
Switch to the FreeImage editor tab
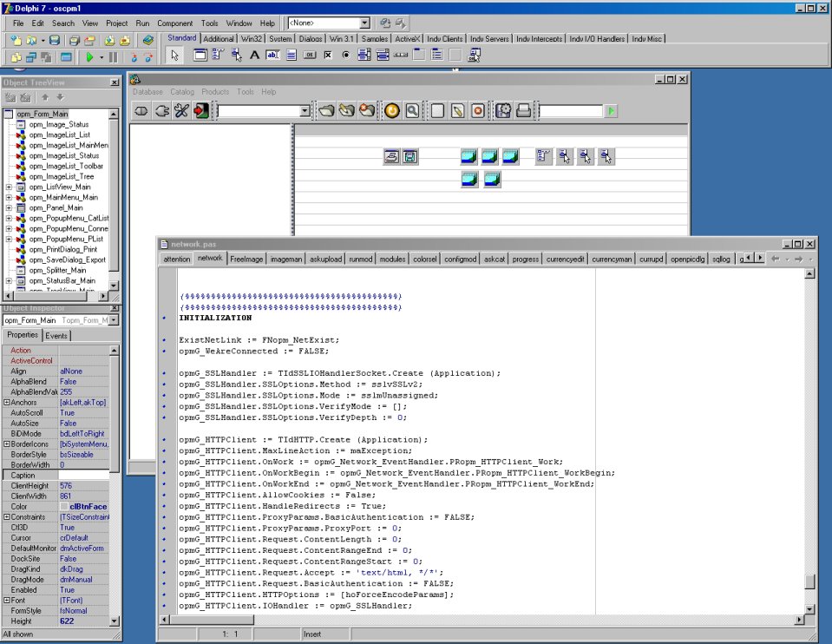246,259
